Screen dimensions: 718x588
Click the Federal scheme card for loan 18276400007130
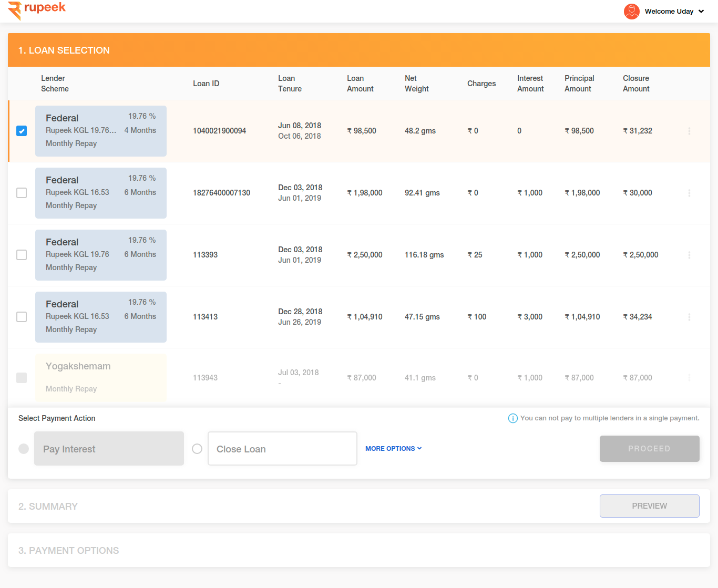click(101, 193)
